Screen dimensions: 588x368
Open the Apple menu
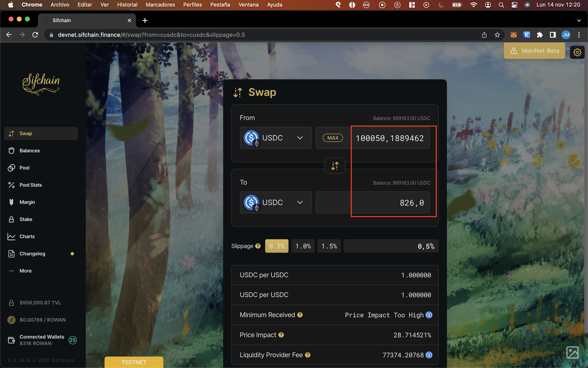point(11,5)
